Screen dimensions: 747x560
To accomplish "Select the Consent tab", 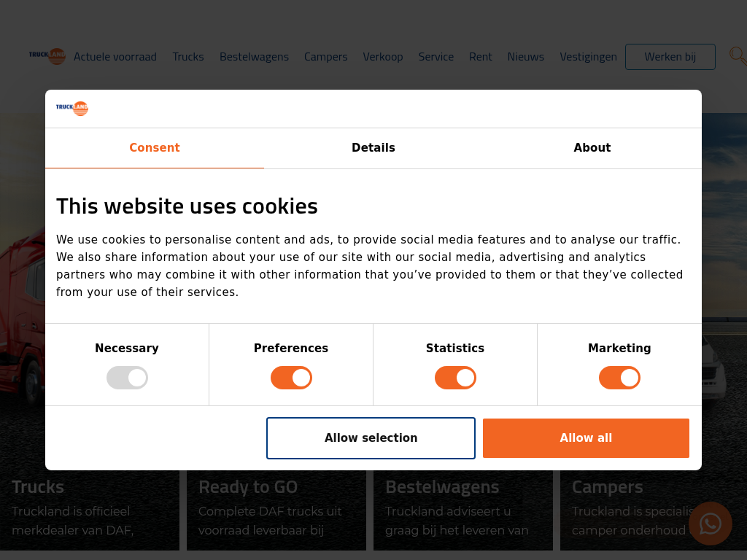I will [155, 148].
